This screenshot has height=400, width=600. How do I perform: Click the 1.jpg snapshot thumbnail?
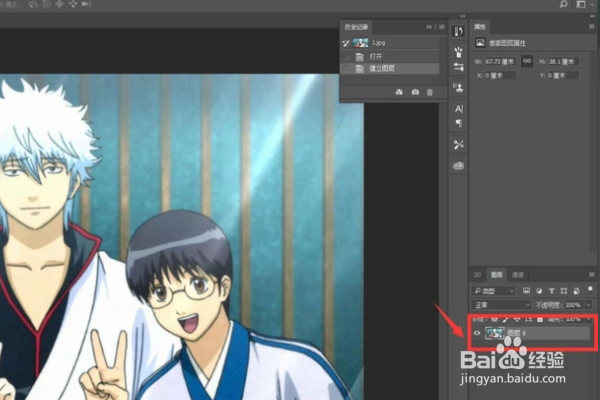point(360,43)
